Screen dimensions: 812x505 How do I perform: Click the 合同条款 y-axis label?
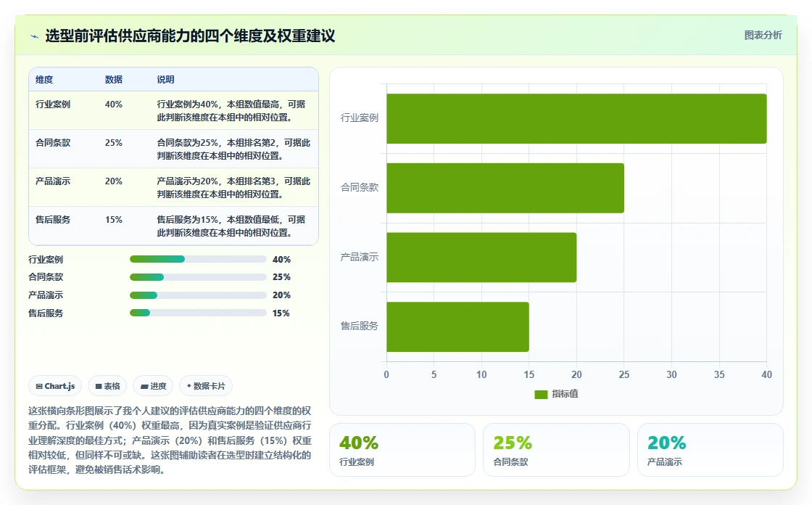tap(360, 188)
